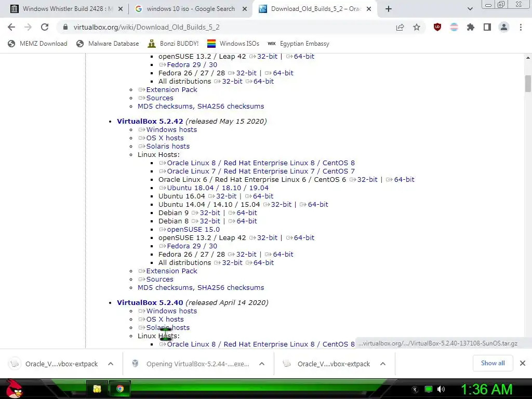The image size is (532, 399).
Task: Open the tab search chevron
Action: tap(470, 9)
